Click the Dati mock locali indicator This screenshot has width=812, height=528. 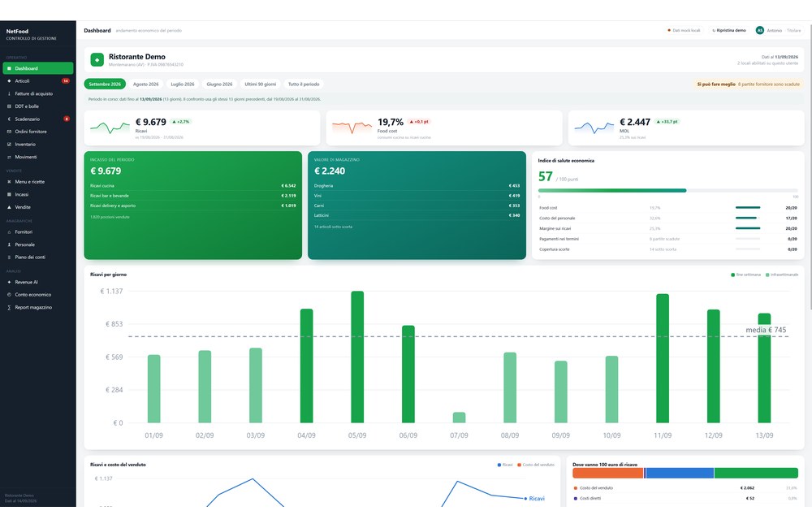pos(684,31)
